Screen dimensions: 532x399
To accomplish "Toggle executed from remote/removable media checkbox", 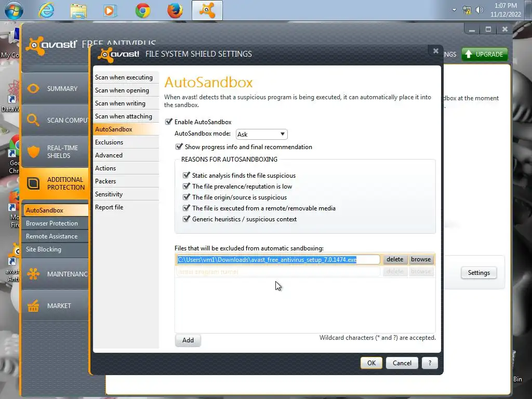I will coord(186,208).
